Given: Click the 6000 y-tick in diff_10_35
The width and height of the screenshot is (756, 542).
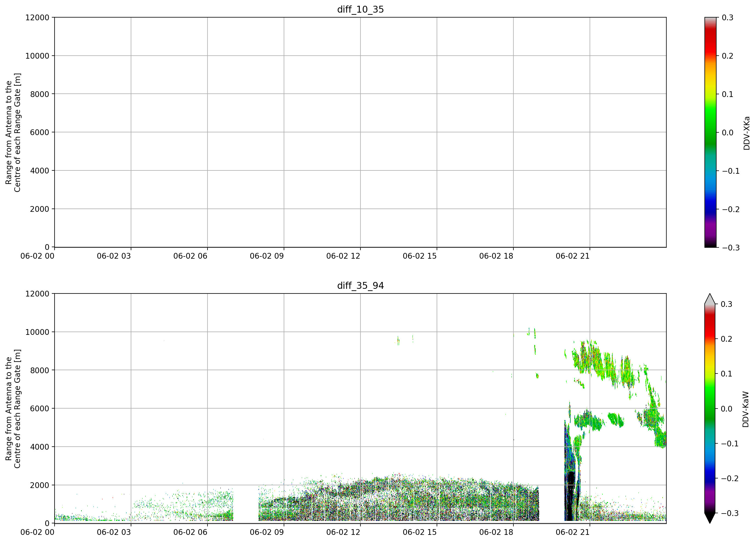Looking at the screenshot, I should coord(40,132).
